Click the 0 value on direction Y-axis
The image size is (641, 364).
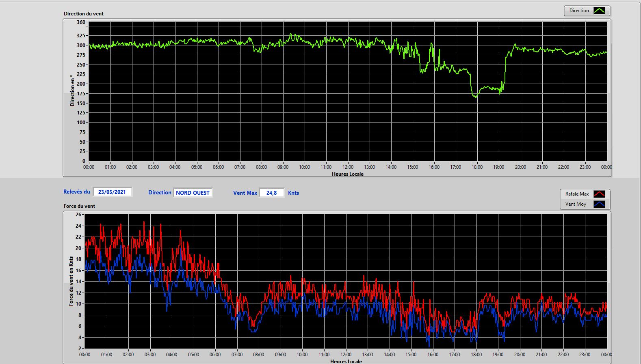coord(84,161)
